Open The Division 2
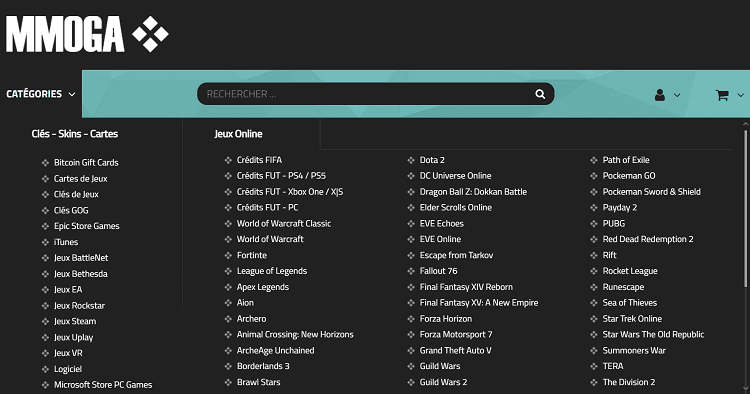This screenshot has width=750, height=394. pyautogui.click(x=629, y=382)
